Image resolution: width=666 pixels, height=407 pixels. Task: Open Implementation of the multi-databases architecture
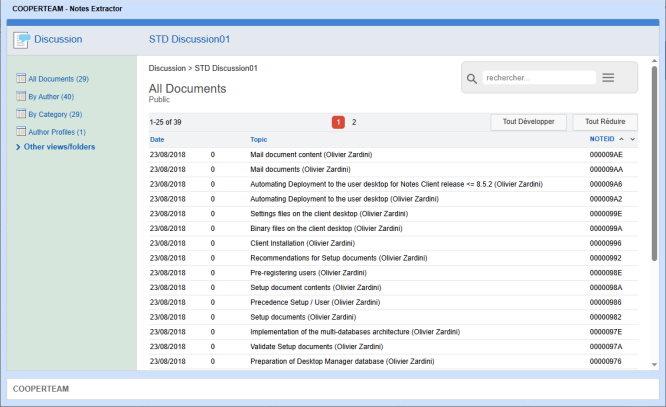pos(355,332)
